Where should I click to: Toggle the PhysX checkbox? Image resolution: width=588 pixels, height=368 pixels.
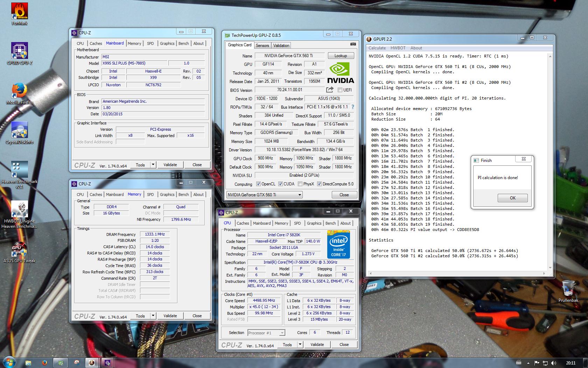pos(300,184)
